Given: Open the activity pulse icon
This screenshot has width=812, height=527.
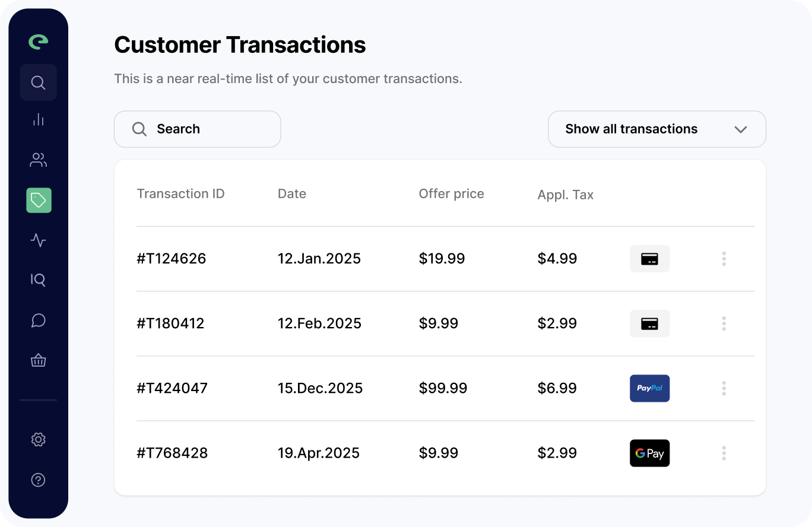Looking at the screenshot, I should click(38, 240).
